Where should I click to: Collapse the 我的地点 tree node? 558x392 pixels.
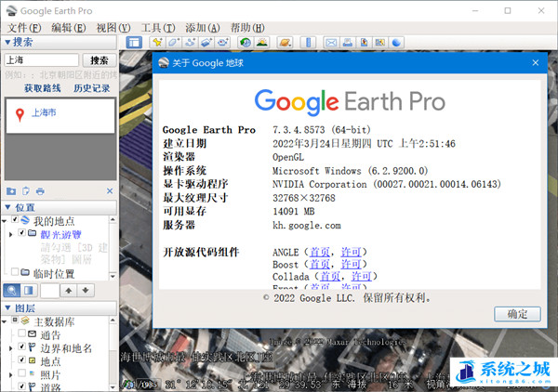pos(5,221)
